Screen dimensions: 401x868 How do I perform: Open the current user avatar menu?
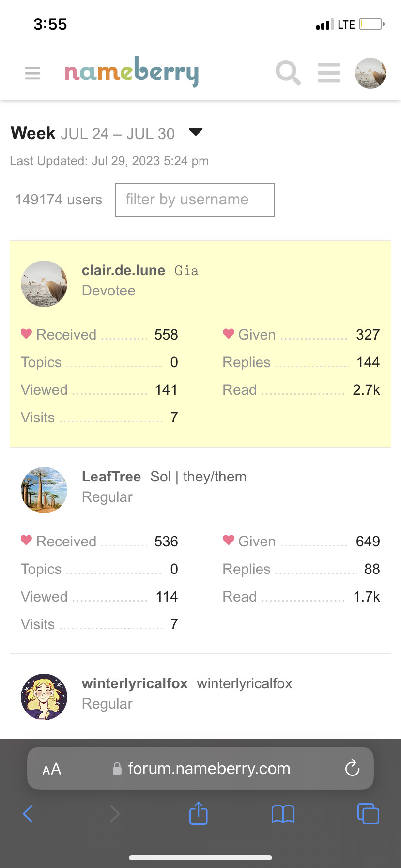tap(370, 73)
